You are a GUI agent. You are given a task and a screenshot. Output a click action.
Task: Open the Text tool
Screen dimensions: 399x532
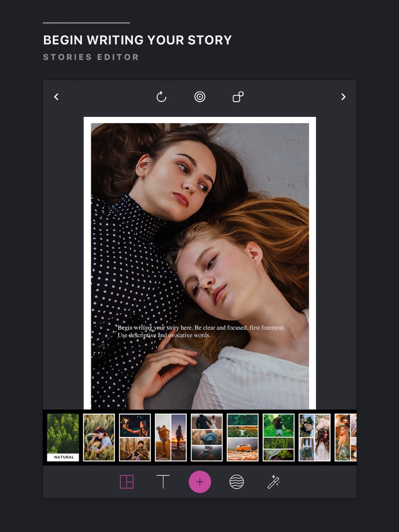click(163, 482)
